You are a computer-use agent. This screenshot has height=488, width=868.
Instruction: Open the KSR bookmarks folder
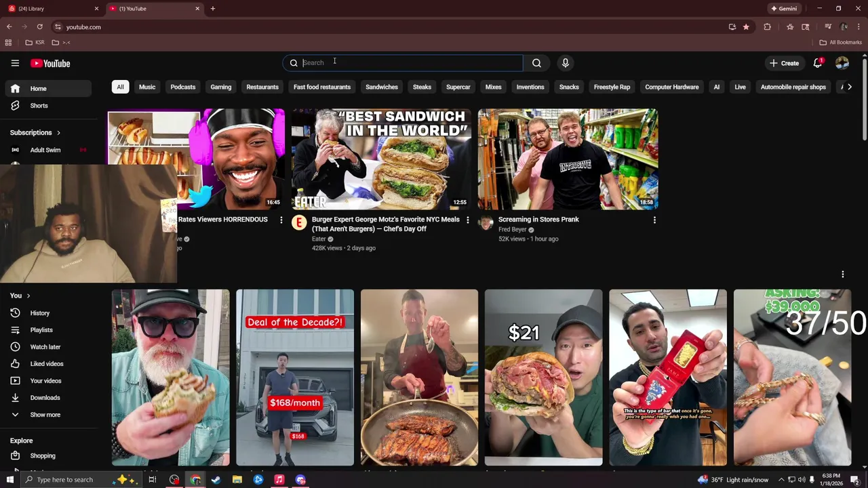tap(35, 43)
